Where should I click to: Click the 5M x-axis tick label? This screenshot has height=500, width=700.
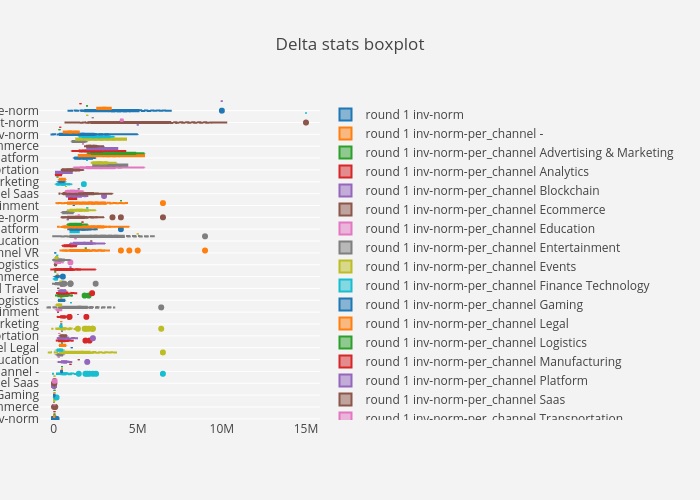(x=138, y=429)
